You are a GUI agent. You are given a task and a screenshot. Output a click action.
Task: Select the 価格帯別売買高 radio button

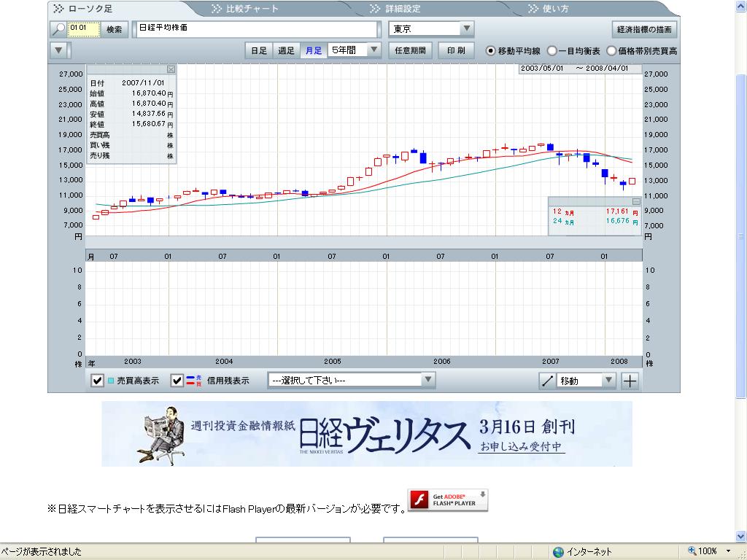tap(611, 50)
